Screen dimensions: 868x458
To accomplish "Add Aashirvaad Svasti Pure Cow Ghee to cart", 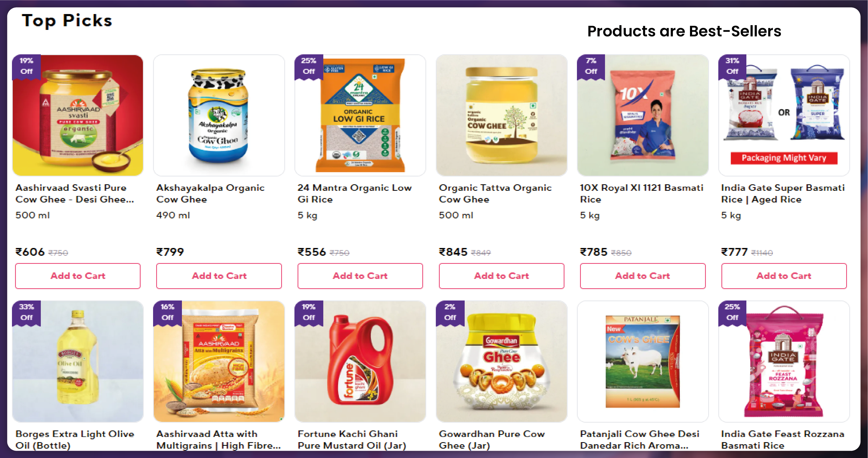I will tap(79, 276).
